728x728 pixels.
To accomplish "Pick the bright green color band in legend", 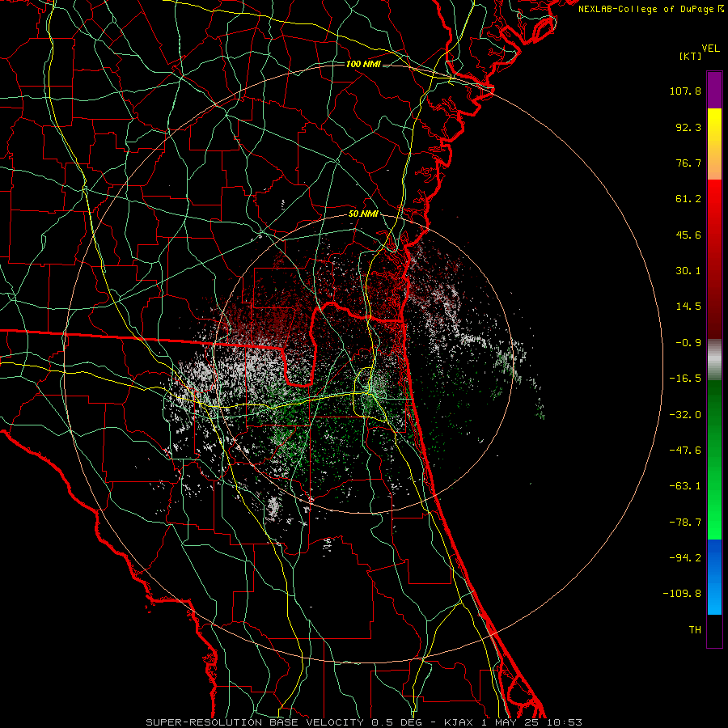I will 714,459.
